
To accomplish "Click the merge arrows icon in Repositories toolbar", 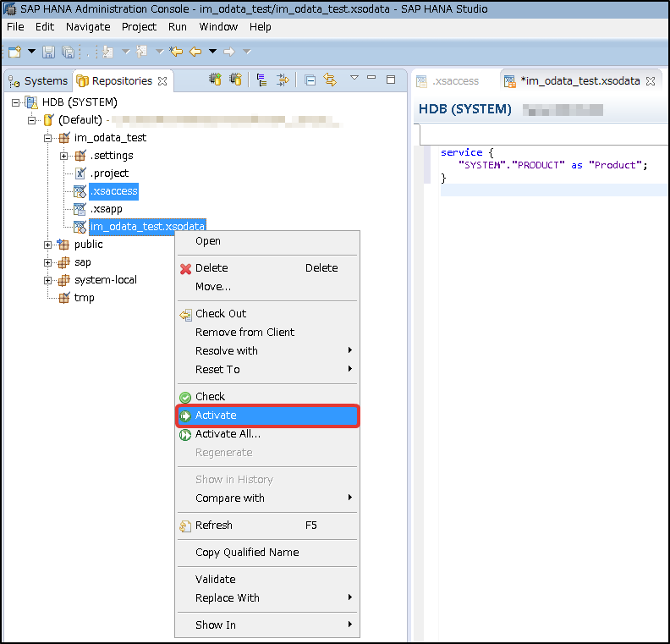I will pos(283,80).
